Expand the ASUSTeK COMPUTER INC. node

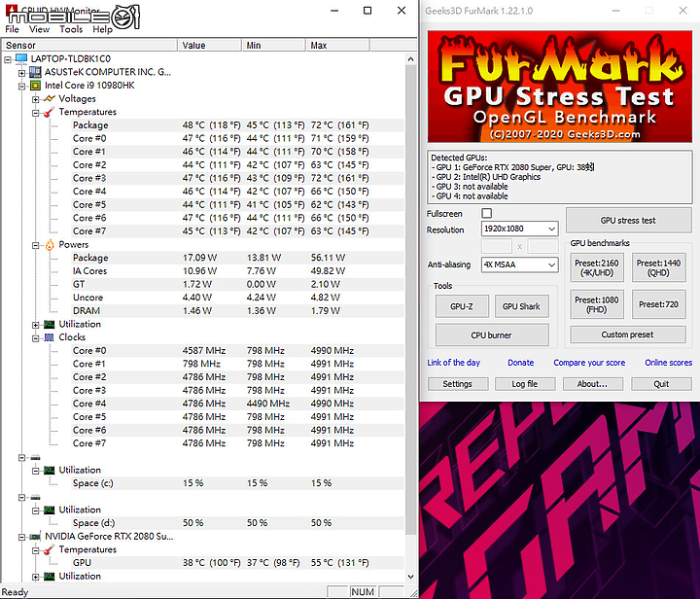pyautogui.click(x=21, y=72)
